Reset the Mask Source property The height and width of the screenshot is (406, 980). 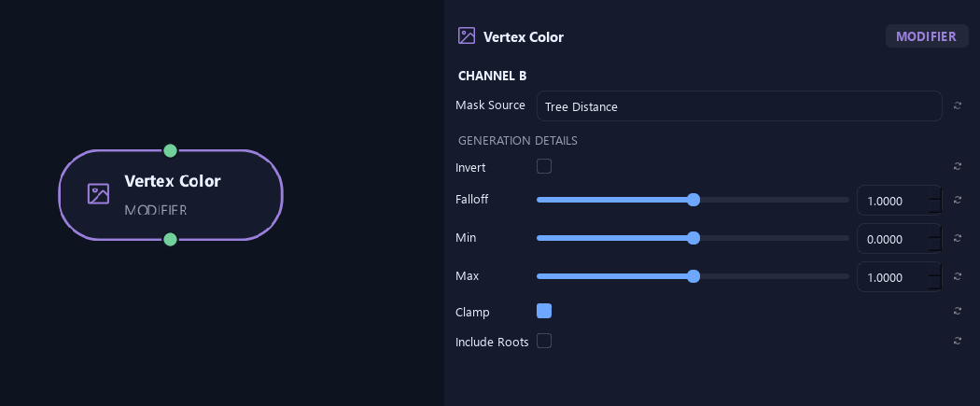(x=957, y=105)
